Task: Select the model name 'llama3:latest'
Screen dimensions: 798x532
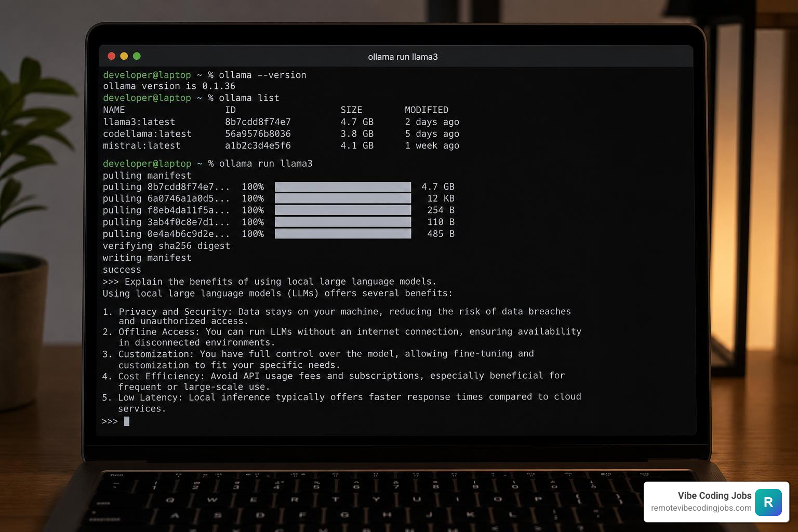Action: (139, 122)
